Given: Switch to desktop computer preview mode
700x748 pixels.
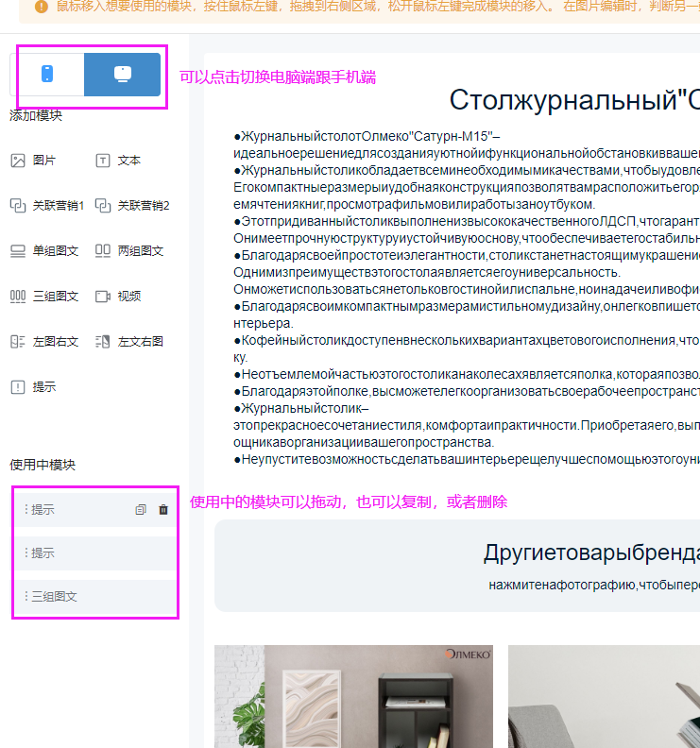Looking at the screenshot, I should coord(123,74).
